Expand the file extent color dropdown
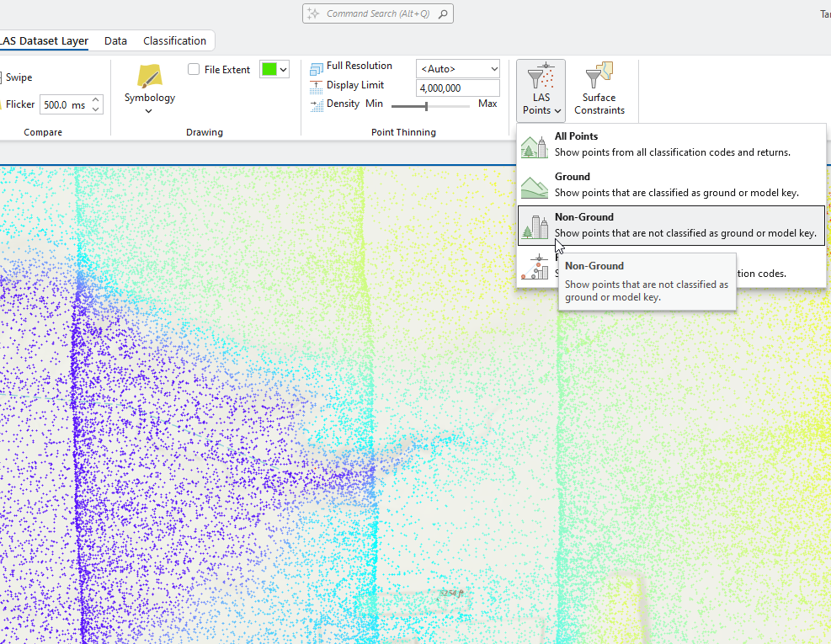The image size is (831, 644). pos(284,70)
